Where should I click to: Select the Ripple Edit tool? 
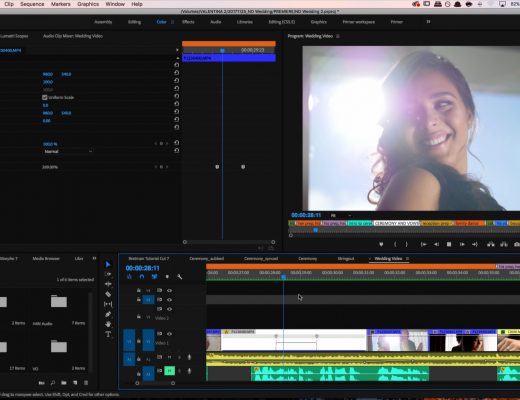click(108, 284)
